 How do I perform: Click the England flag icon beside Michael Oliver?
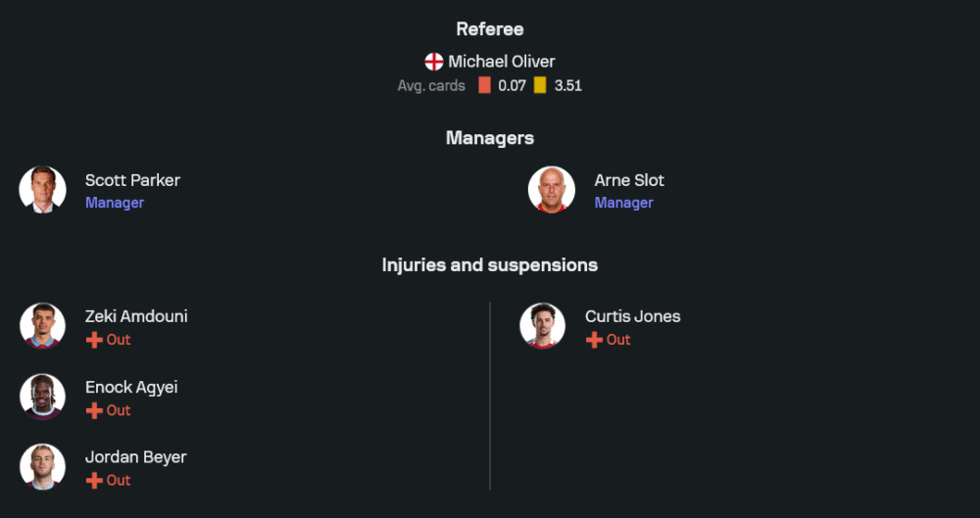click(434, 62)
